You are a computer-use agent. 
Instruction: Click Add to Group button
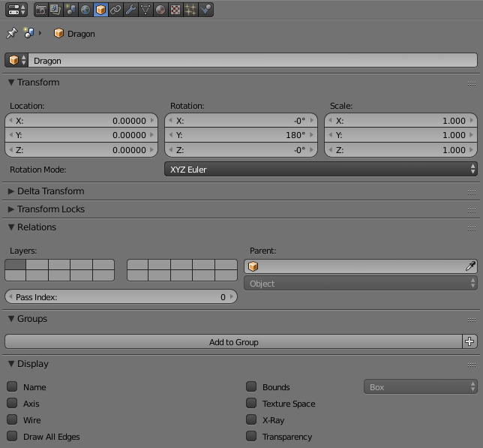233,341
